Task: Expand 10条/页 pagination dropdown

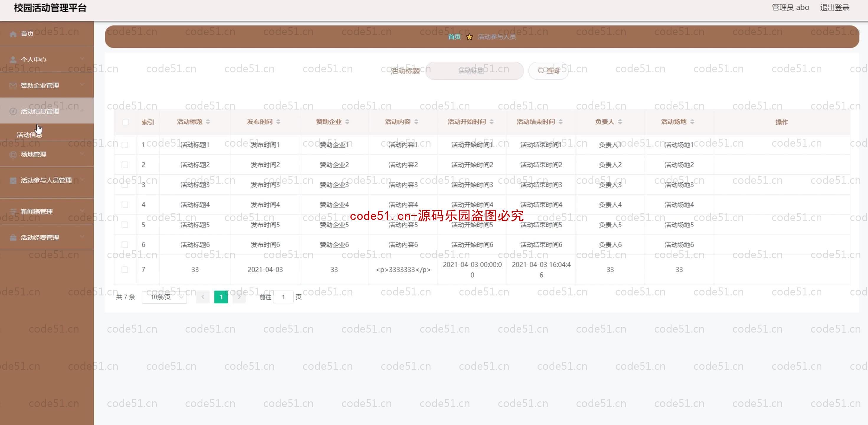Action: [166, 297]
